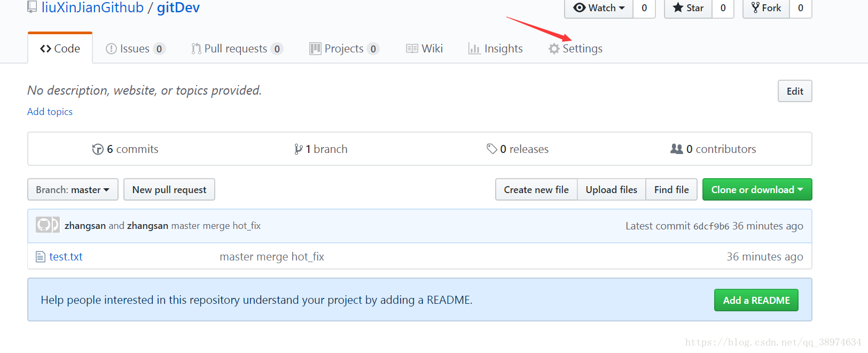Click the Add a README button
Image resolution: width=868 pixels, height=353 pixels.
point(756,300)
